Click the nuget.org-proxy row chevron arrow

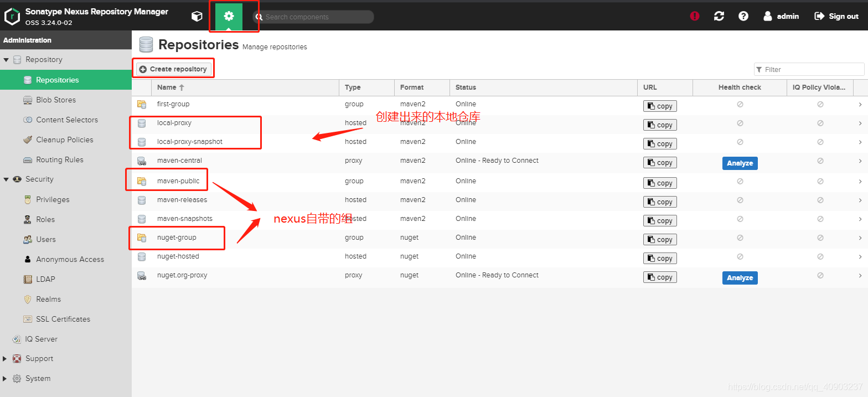[860, 275]
